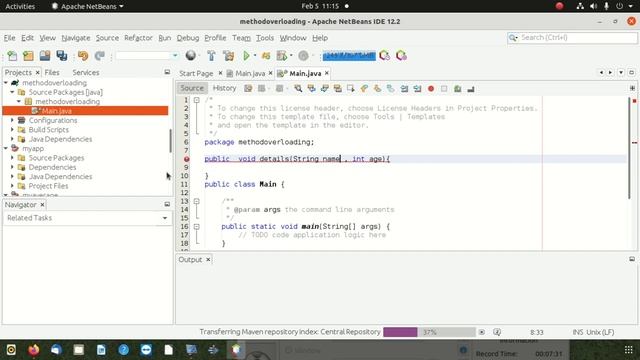The image size is (640, 360).
Task: Cancel the Maven index transfer task
Action: [482, 332]
